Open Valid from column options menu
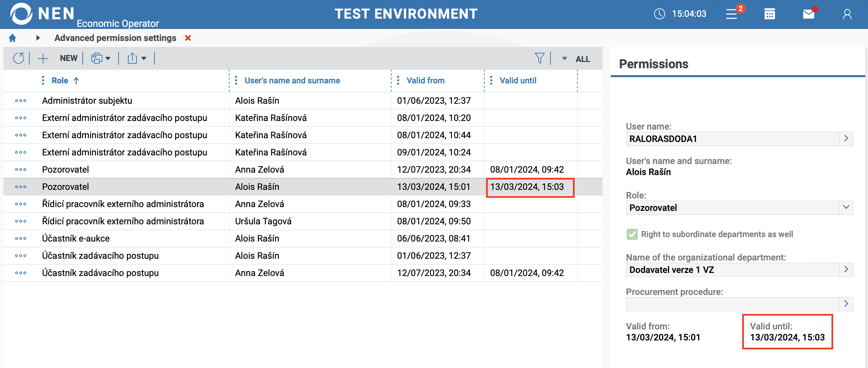Viewport: 868px width, 368px height. 398,81
